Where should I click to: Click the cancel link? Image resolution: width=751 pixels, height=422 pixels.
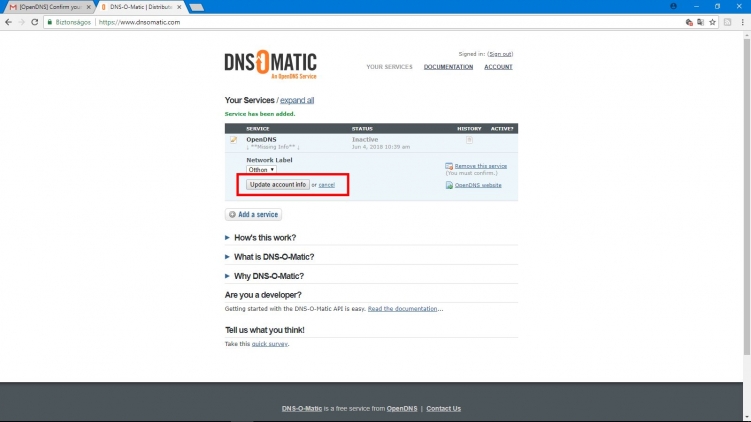click(327, 185)
